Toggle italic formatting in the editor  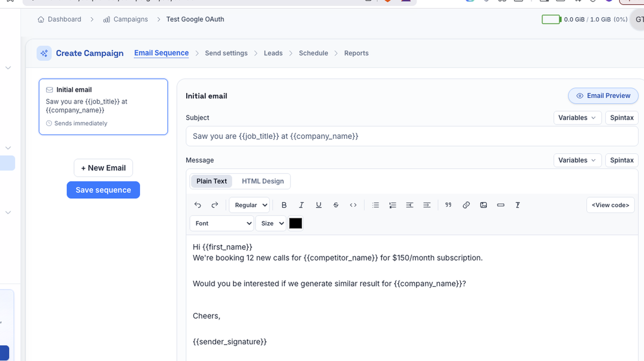(x=302, y=205)
